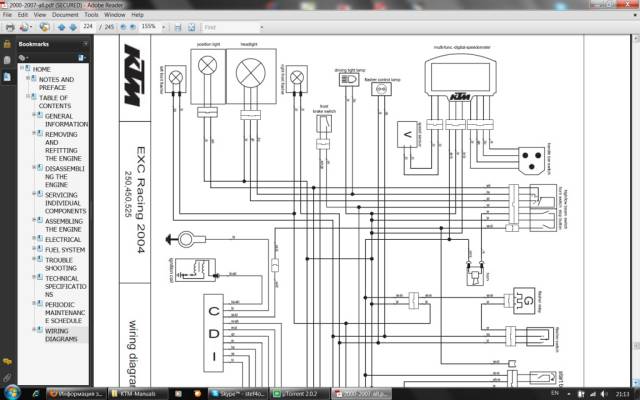Open the Attachments paperclip panel icon

tap(7, 378)
